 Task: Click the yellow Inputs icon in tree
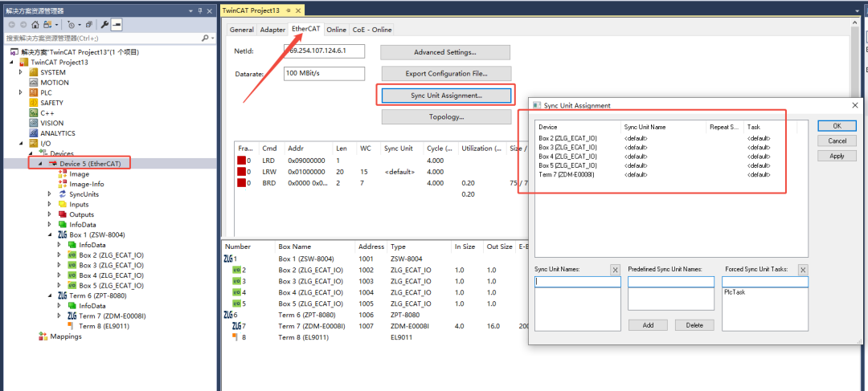click(63, 204)
